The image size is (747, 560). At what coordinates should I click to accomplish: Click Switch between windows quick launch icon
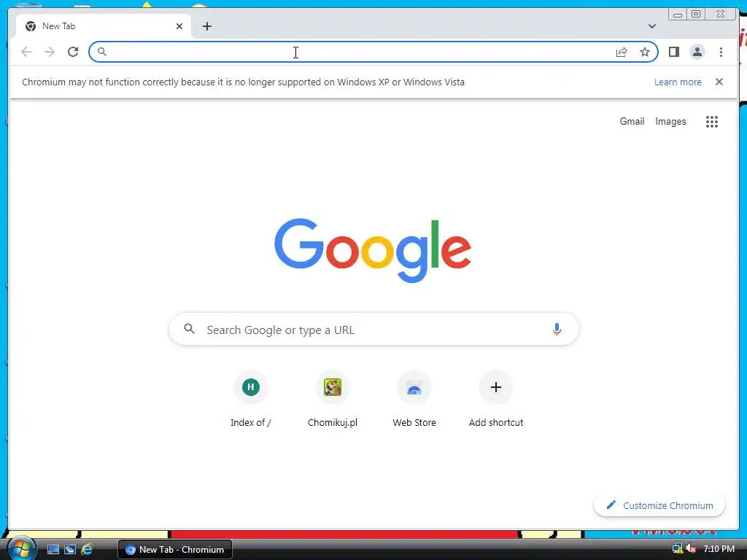70,550
